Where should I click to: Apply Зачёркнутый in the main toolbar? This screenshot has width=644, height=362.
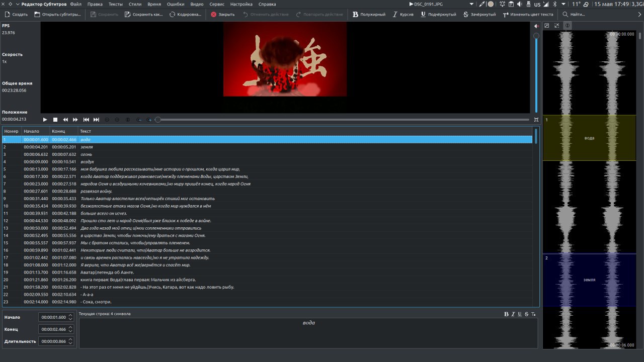[x=479, y=15]
